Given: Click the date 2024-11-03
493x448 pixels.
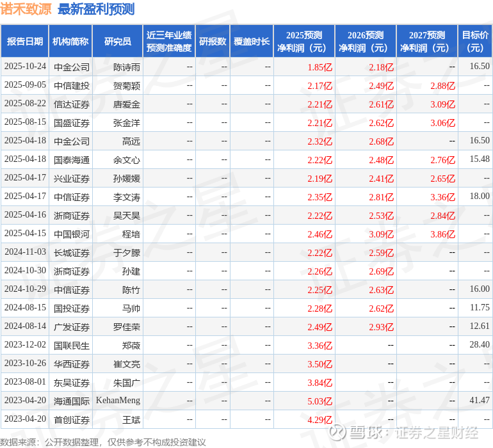Looking at the screenshot, I should [x=25, y=252].
